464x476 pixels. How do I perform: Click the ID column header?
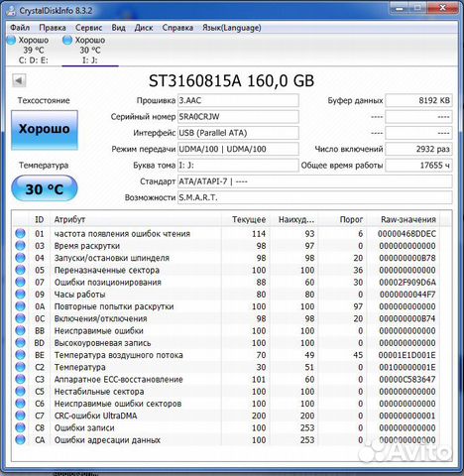point(40,219)
